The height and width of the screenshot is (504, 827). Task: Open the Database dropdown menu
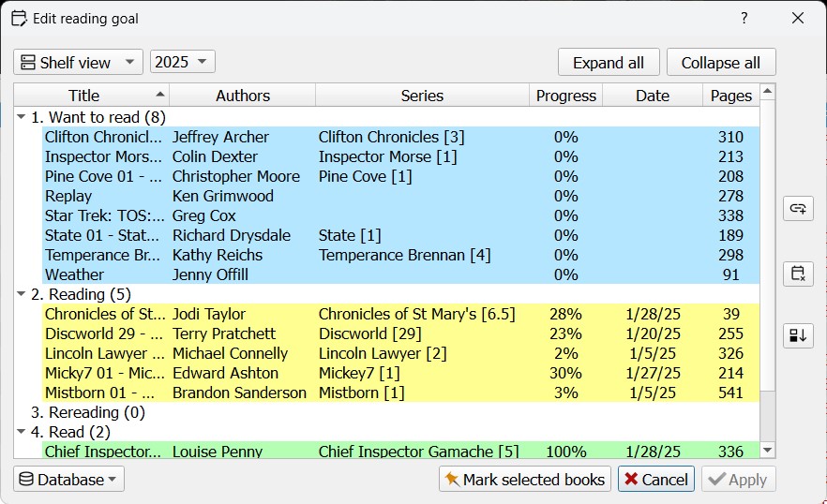click(x=68, y=480)
